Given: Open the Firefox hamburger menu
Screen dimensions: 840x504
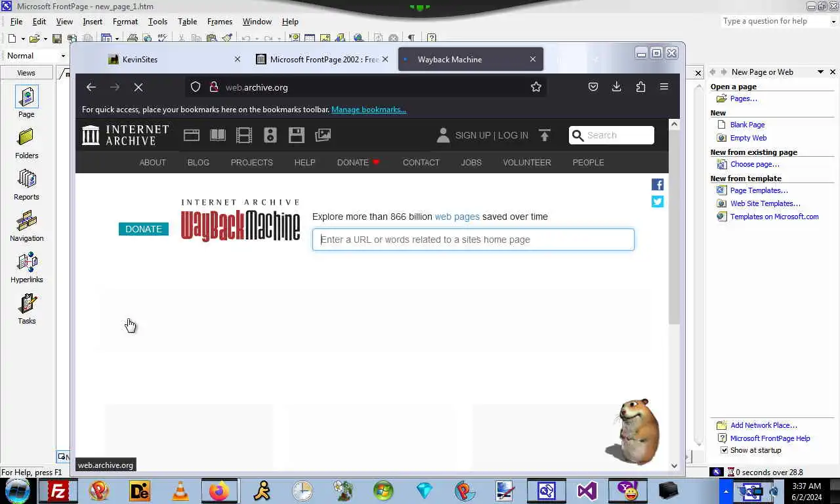Looking at the screenshot, I should tap(664, 87).
